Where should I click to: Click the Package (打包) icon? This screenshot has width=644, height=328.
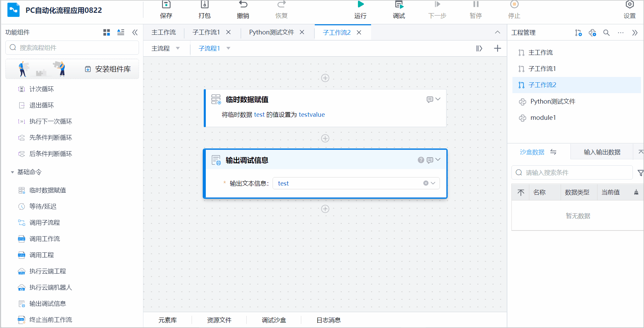click(x=204, y=5)
